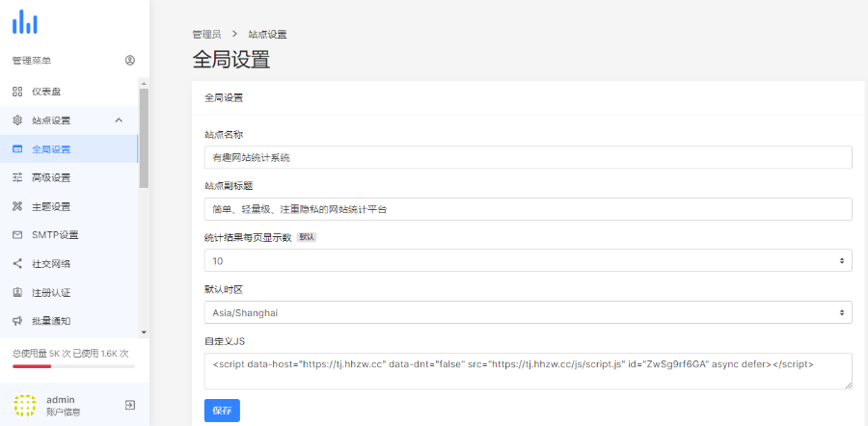
Task: Click the 仪表盘 dashboard grid icon
Action: pyautogui.click(x=17, y=92)
